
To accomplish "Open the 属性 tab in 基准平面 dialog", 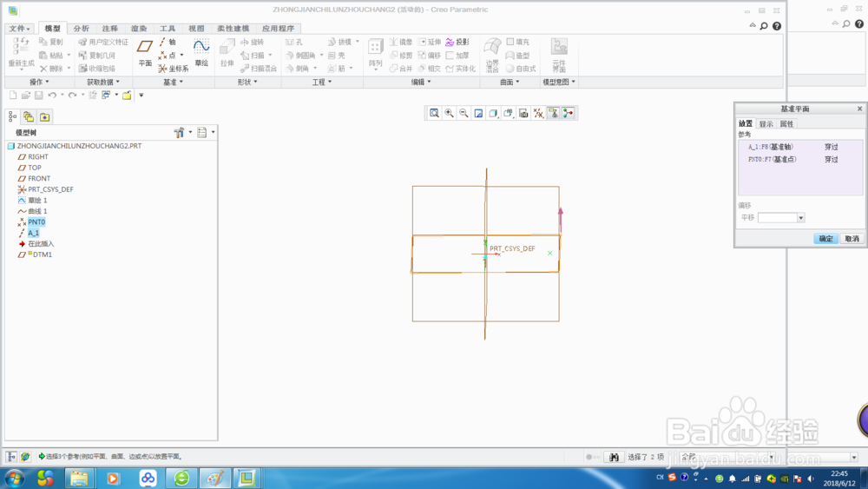I will pos(786,124).
